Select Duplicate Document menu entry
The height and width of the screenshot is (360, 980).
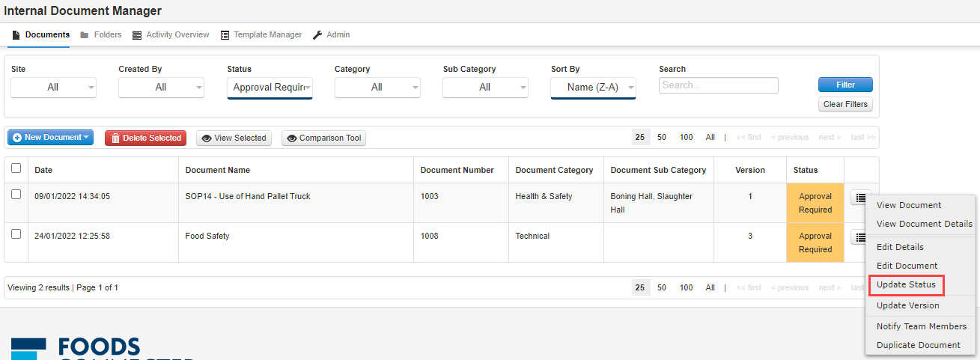[918, 345]
